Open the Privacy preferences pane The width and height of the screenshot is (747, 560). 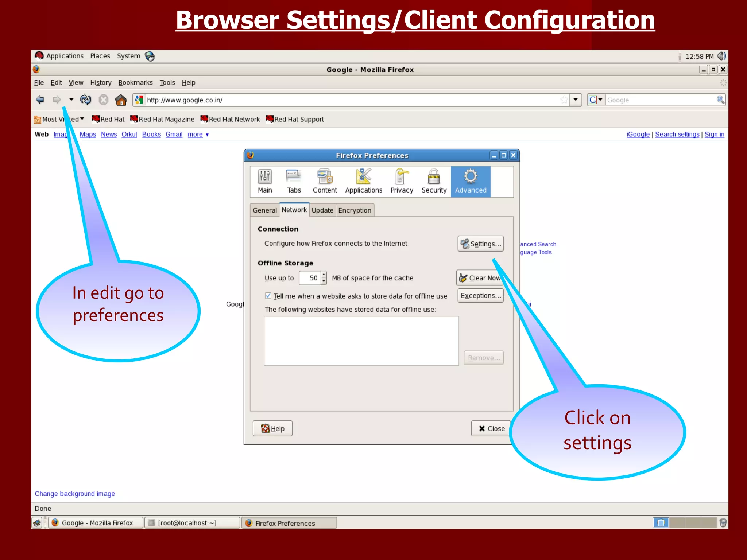402,182
